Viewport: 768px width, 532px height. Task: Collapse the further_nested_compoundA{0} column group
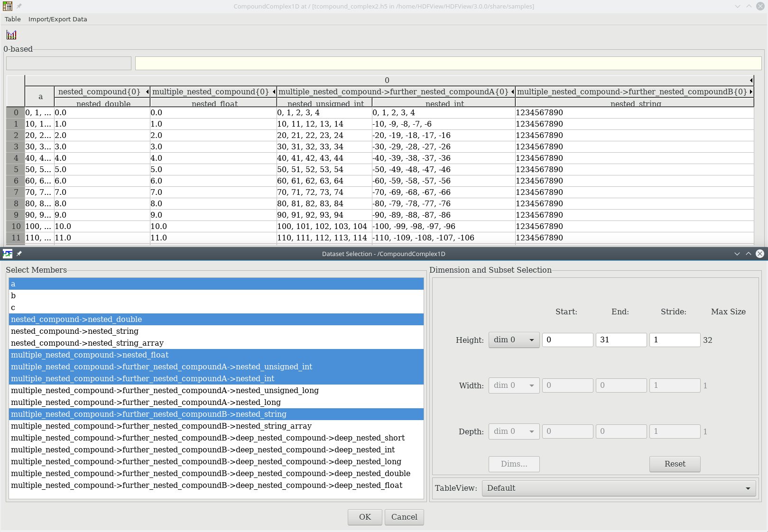(x=513, y=92)
